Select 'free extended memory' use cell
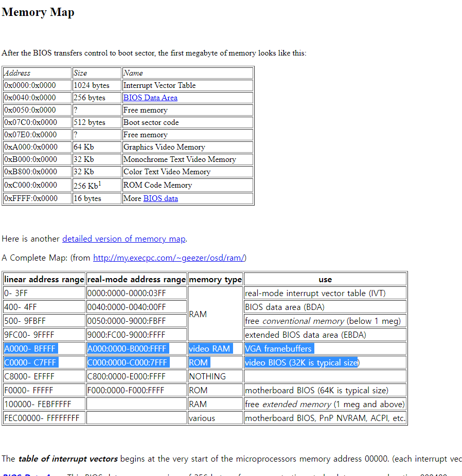 coord(325,405)
